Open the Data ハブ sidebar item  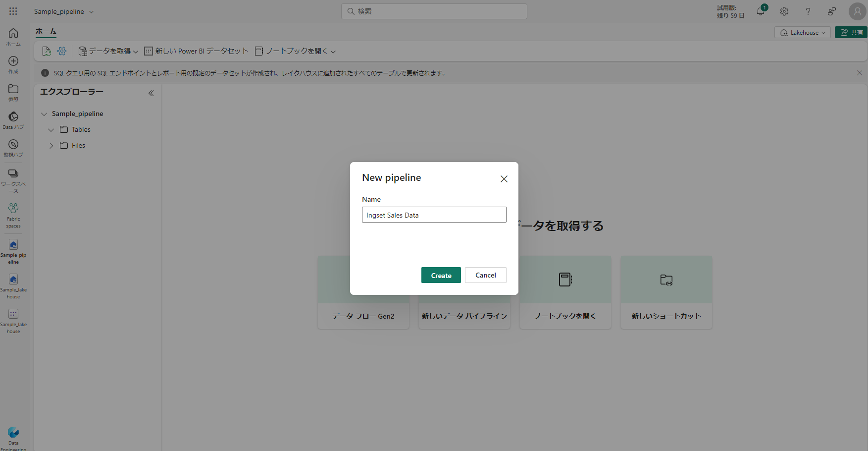pyautogui.click(x=13, y=120)
